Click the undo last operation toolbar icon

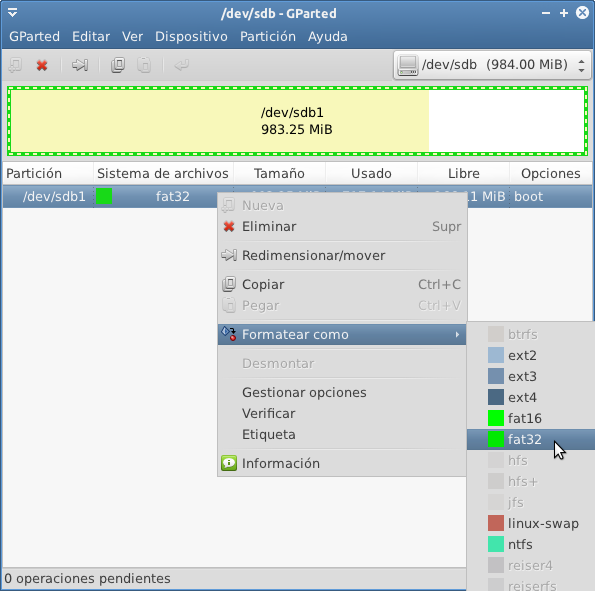[x=182, y=65]
